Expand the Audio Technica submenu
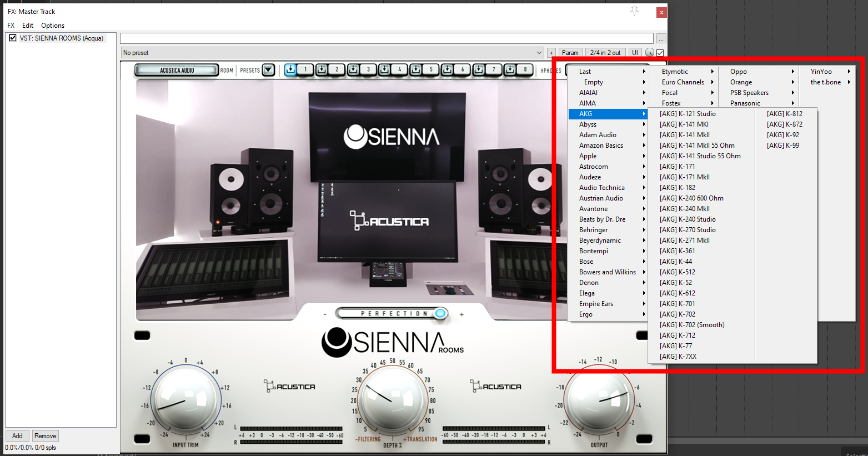The width and height of the screenshot is (868, 456). [x=602, y=188]
